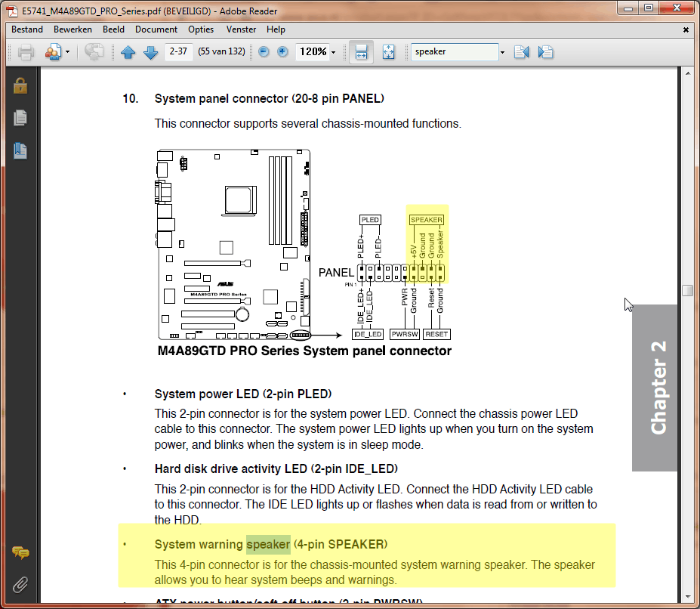Open the Bestand menu

27,29
